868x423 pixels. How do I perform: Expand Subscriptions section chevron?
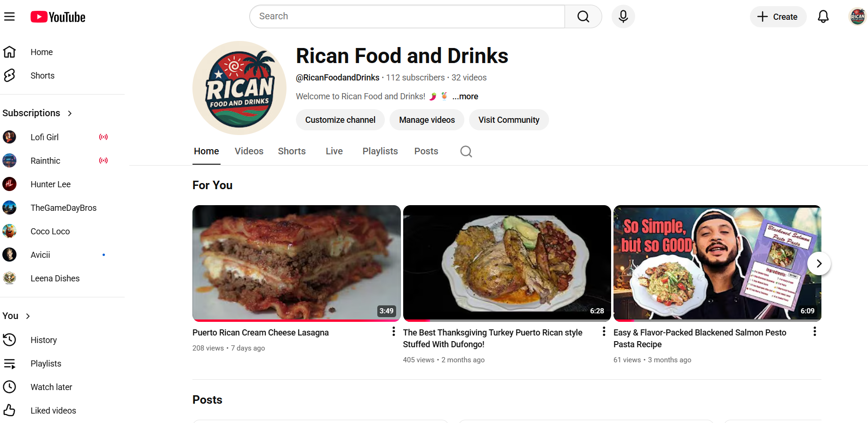70,113
